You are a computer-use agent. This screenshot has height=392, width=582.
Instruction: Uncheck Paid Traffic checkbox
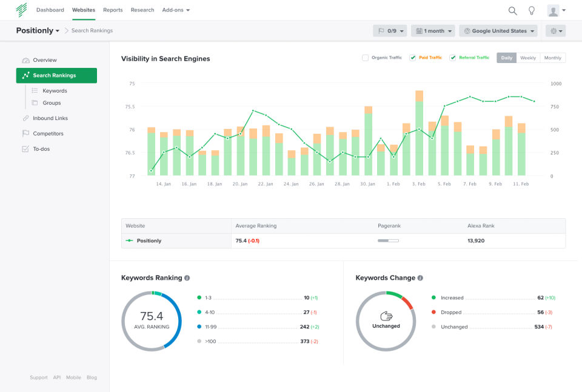[x=412, y=58]
